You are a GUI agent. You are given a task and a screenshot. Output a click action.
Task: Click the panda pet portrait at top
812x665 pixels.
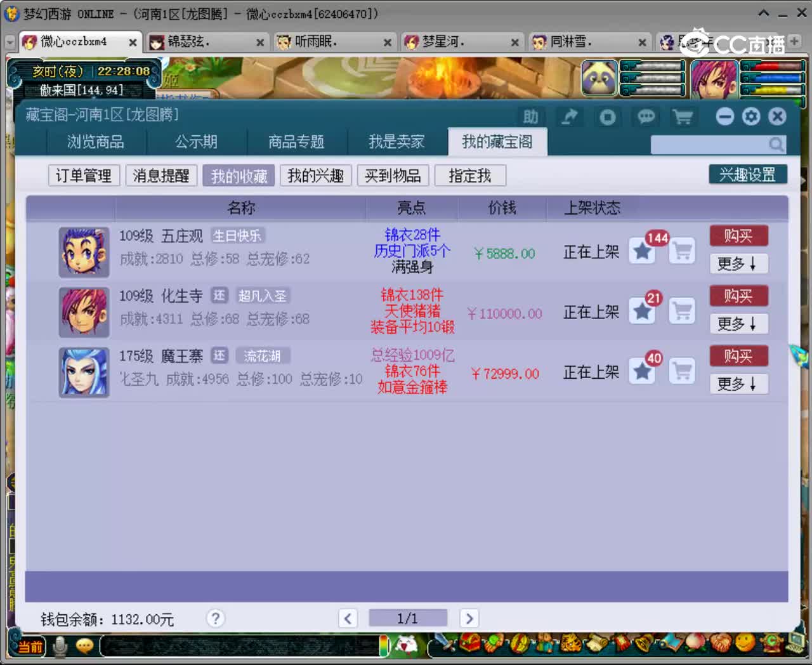(599, 78)
